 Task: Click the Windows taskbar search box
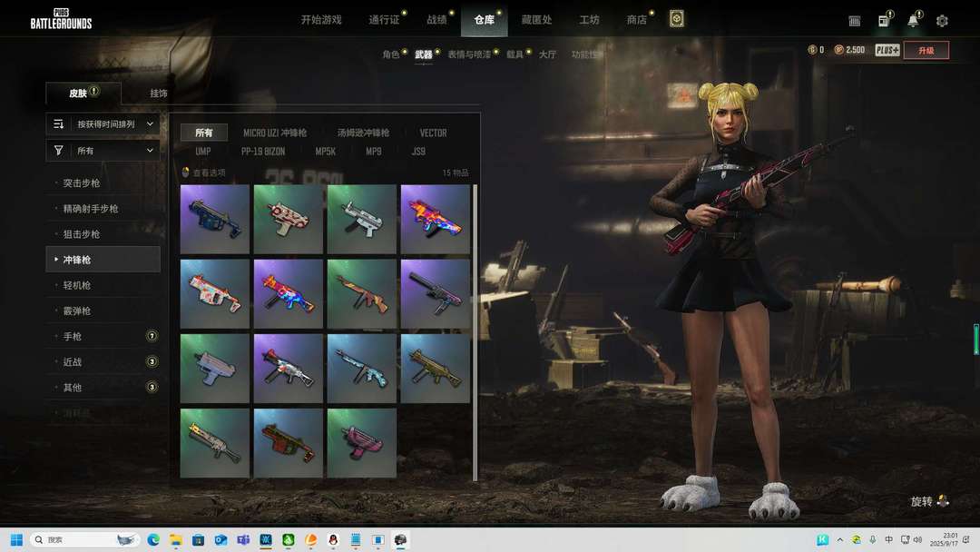click(84, 539)
